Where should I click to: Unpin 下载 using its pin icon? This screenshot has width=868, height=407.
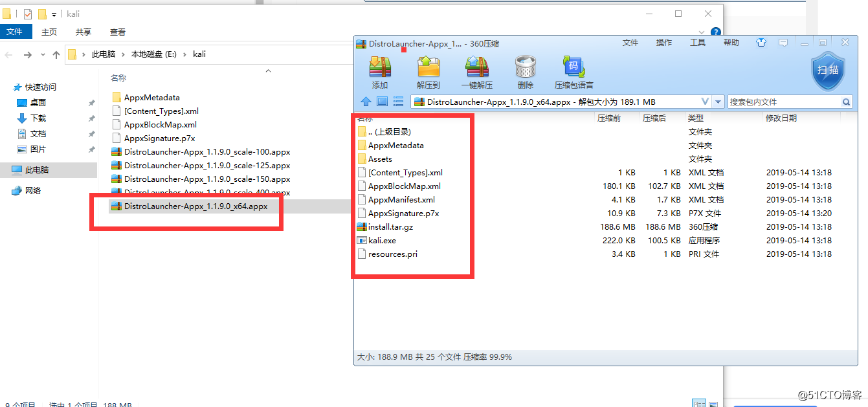point(91,118)
